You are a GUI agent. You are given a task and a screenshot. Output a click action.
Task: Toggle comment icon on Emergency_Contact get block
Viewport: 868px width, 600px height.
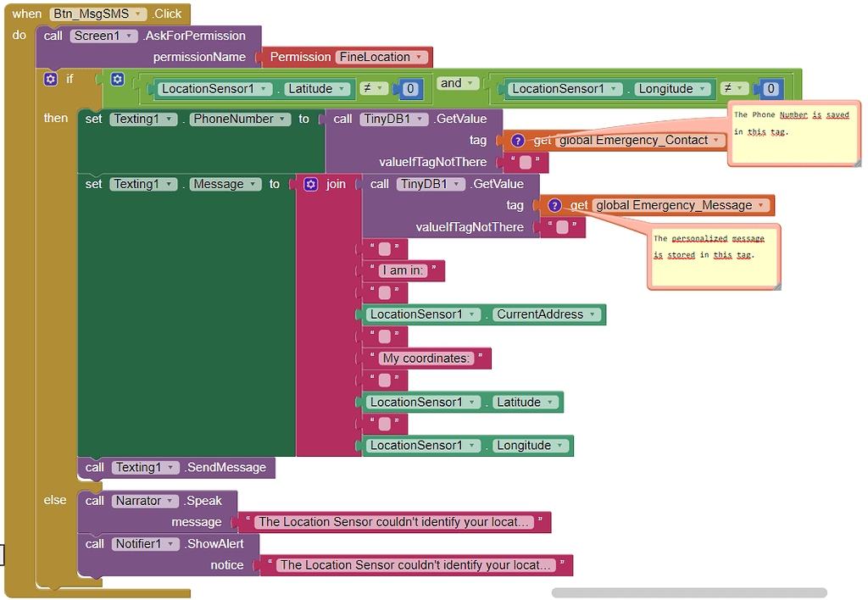click(518, 141)
